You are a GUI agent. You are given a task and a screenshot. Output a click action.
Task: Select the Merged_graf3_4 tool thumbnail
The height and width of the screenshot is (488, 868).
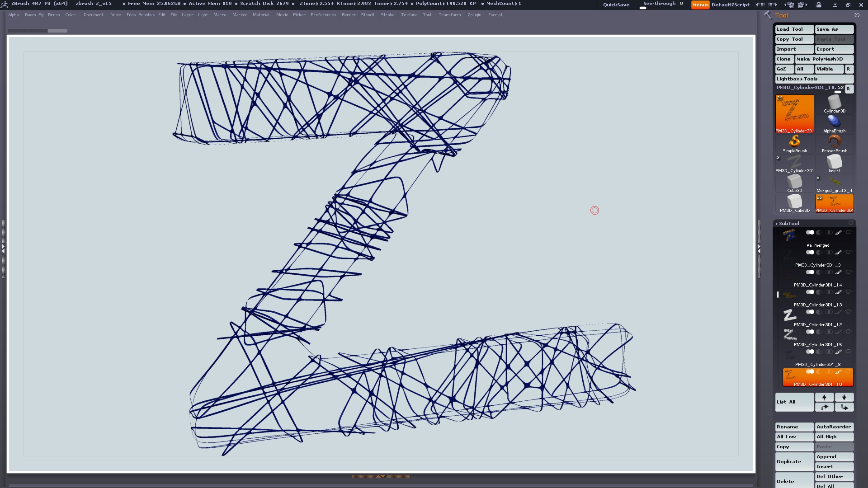coord(834,182)
